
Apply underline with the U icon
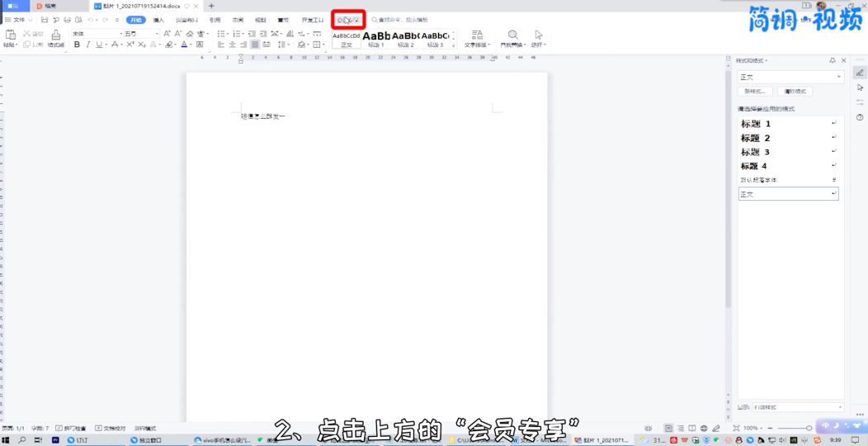99,45
